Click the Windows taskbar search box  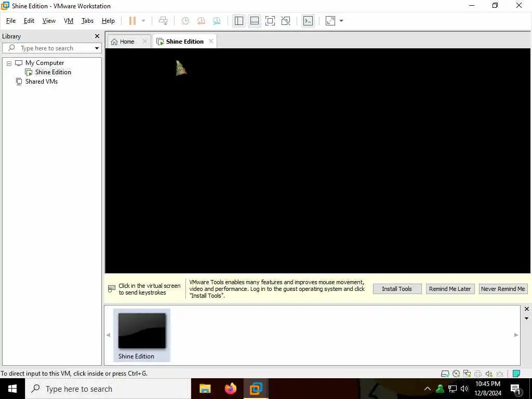[108, 389]
